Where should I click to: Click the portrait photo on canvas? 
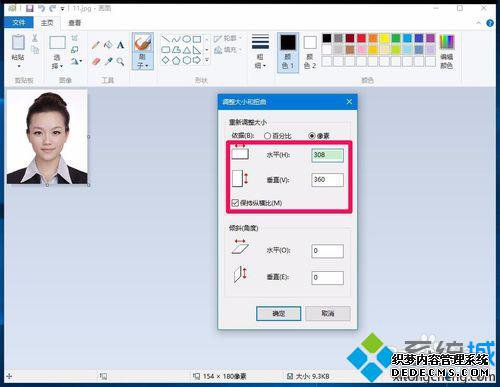click(47, 137)
